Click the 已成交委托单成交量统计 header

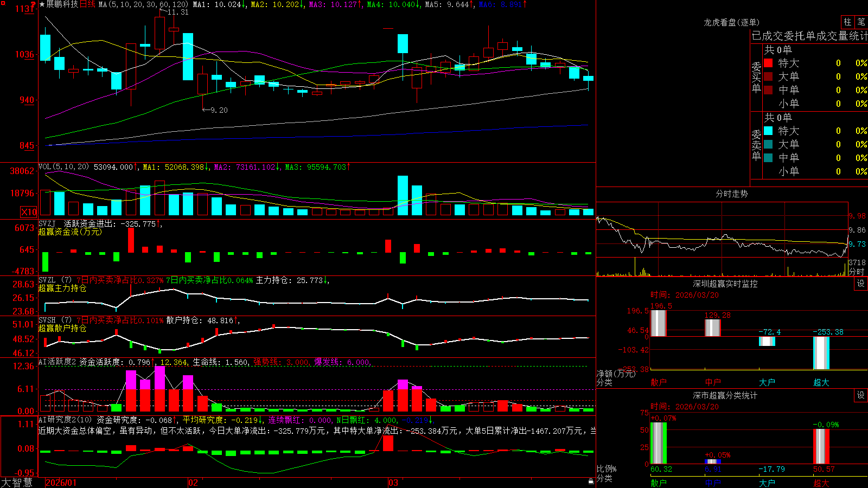(x=809, y=36)
